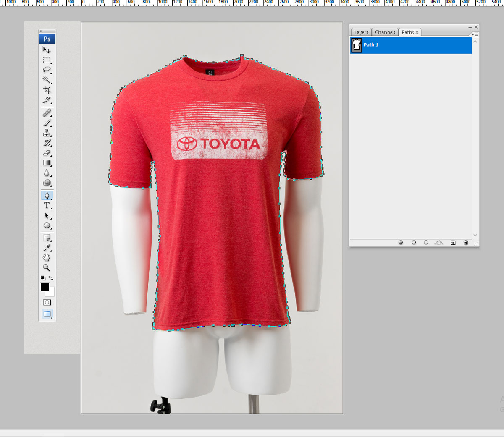
Task: Click the active Pen tool
Action: click(47, 196)
